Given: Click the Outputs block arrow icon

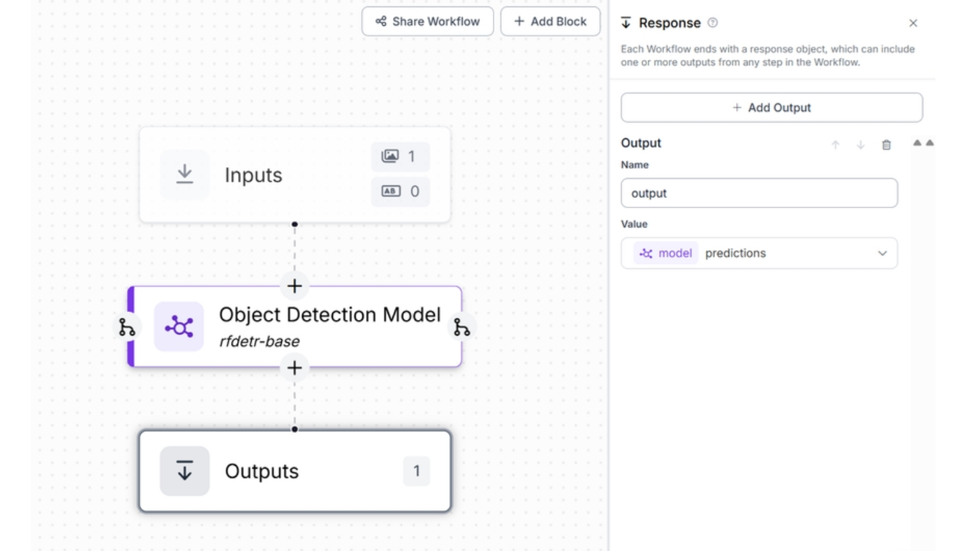Looking at the screenshot, I should pyautogui.click(x=184, y=471).
